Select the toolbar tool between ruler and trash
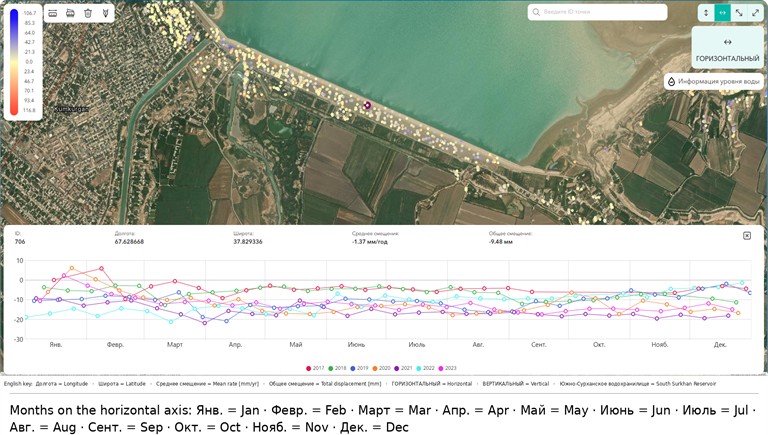 point(70,13)
